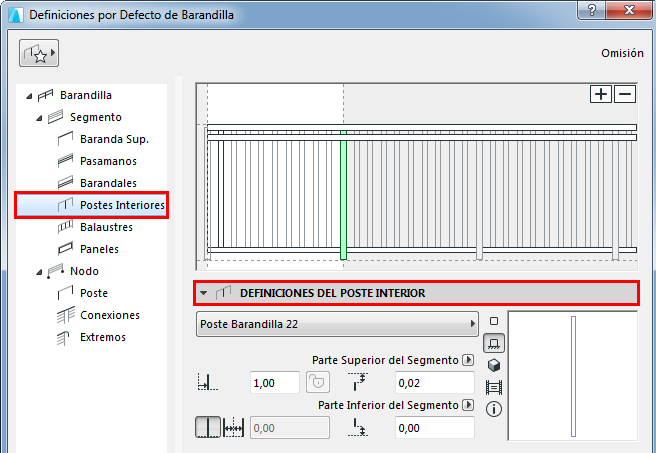The width and height of the screenshot is (656, 453).
Task: Click the bottom offset icon beside 0,00
Action: [357, 427]
